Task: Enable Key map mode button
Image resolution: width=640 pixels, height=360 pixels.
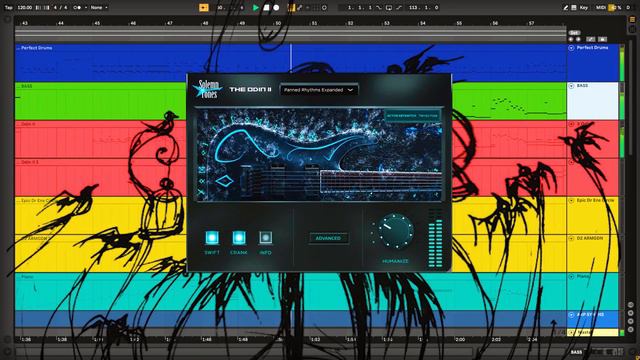Action: tap(584, 7)
